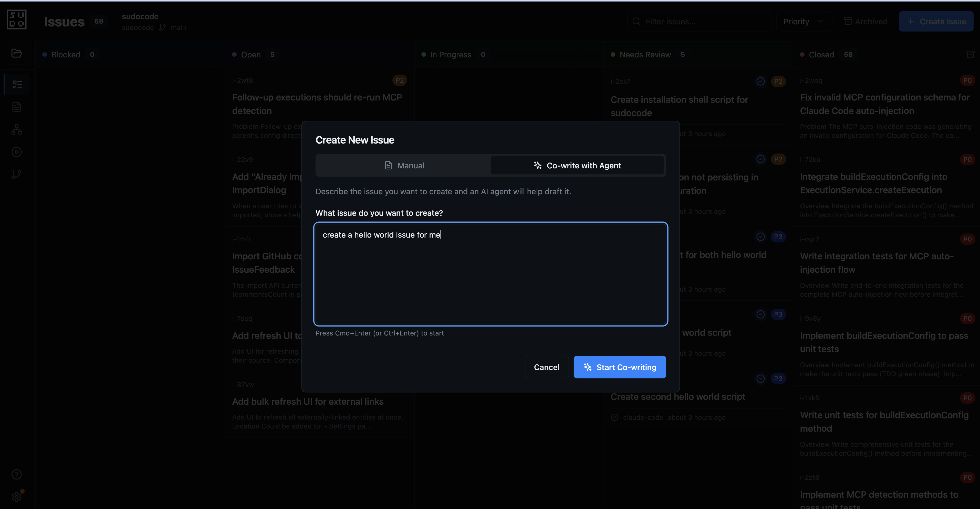
Task: Open the projects folder icon in the sidebar
Action: [x=17, y=53]
